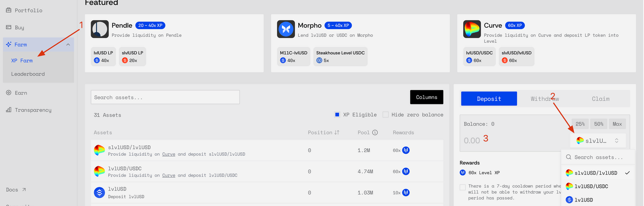Pick lvlUSD from the dropdown list
The image size is (644, 206).
point(597,199)
